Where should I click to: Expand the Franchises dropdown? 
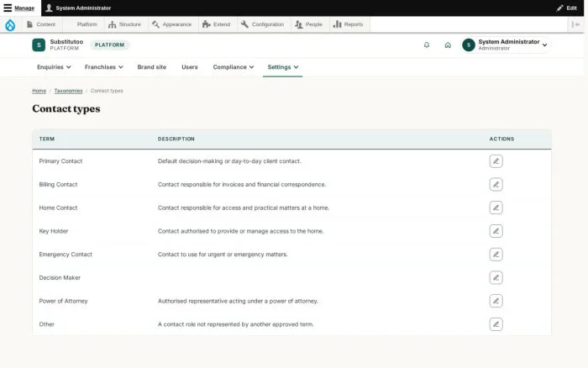pos(104,67)
